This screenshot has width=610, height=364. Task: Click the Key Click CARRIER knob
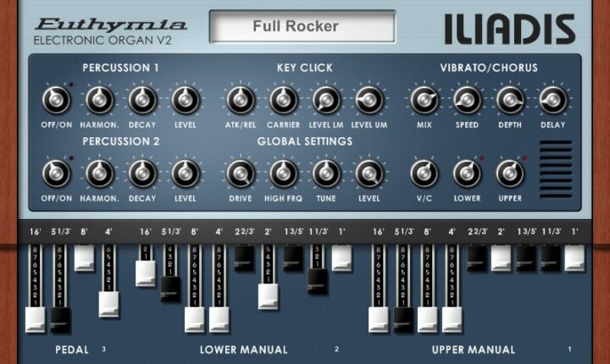284,101
